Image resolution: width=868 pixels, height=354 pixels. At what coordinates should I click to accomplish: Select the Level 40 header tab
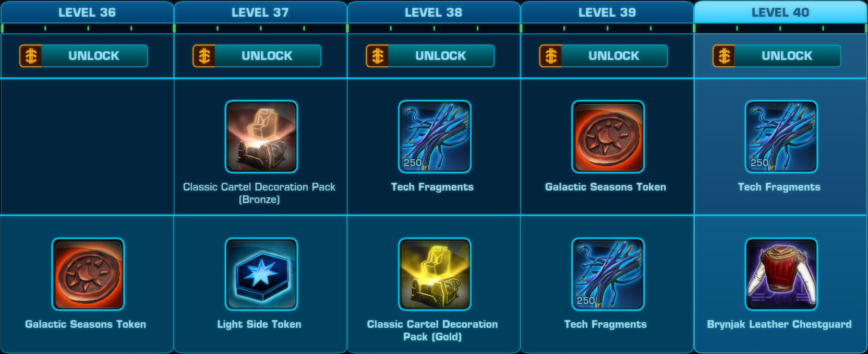click(x=780, y=12)
